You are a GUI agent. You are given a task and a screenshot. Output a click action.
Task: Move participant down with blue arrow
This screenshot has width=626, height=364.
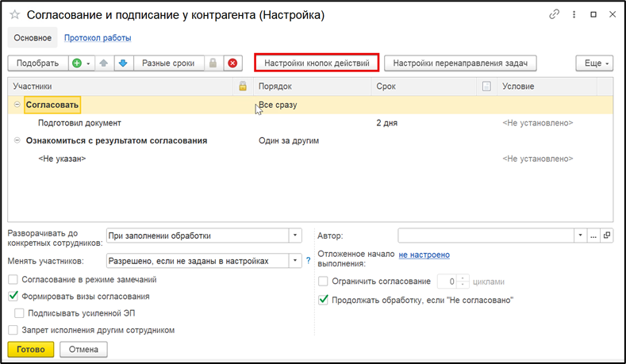pyautogui.click(x=123, y=63)
